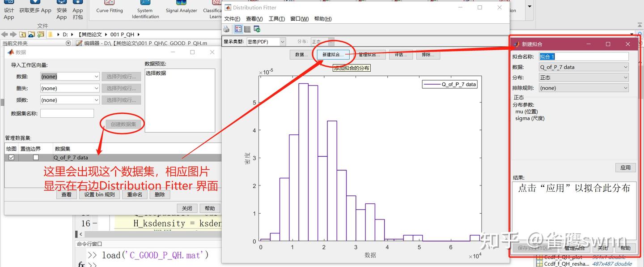
Task: Open the 工具(T) menu in Distribution Fitter
Action: (x=276, y=19)
